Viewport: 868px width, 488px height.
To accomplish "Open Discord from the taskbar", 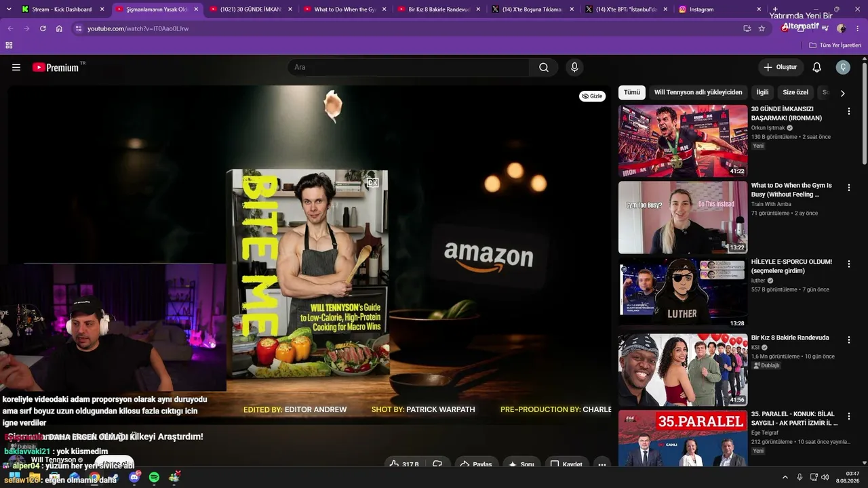I will click(x=134, y=477).
